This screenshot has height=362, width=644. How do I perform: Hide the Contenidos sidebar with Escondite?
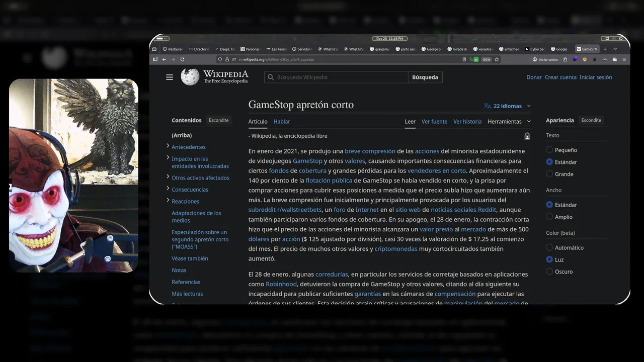click(219, 120)
